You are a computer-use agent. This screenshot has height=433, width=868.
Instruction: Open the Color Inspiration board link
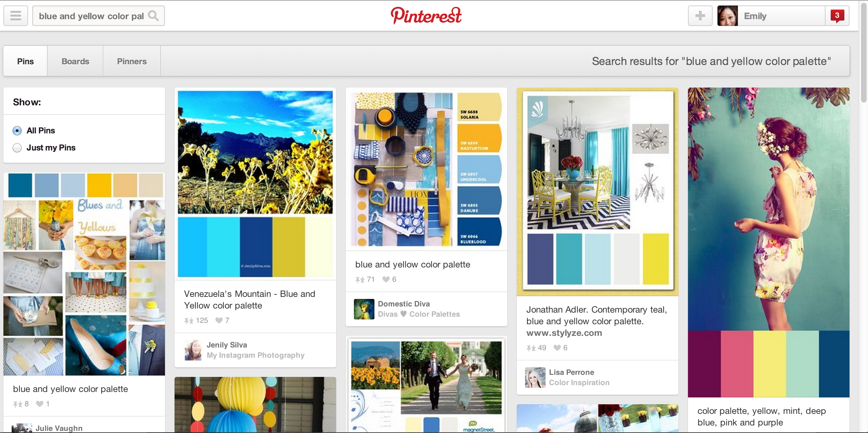[x=579, y=382]
